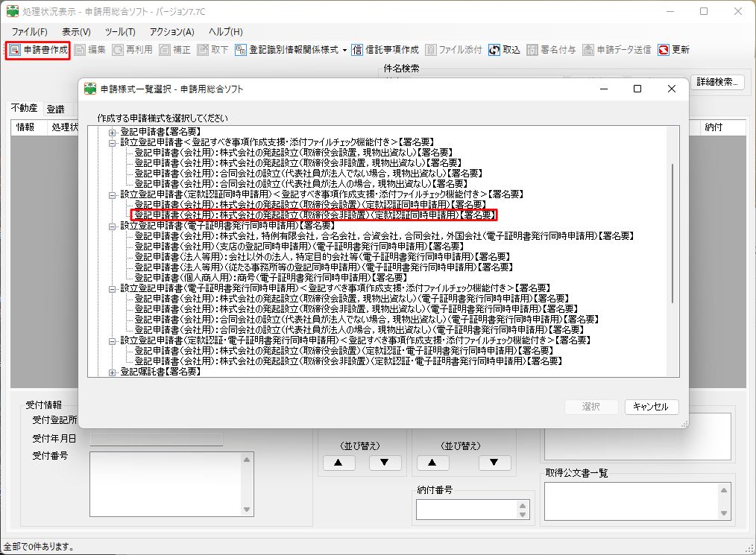
Task: Click the form list vertical scrollbar
Action: click(672, 232)
